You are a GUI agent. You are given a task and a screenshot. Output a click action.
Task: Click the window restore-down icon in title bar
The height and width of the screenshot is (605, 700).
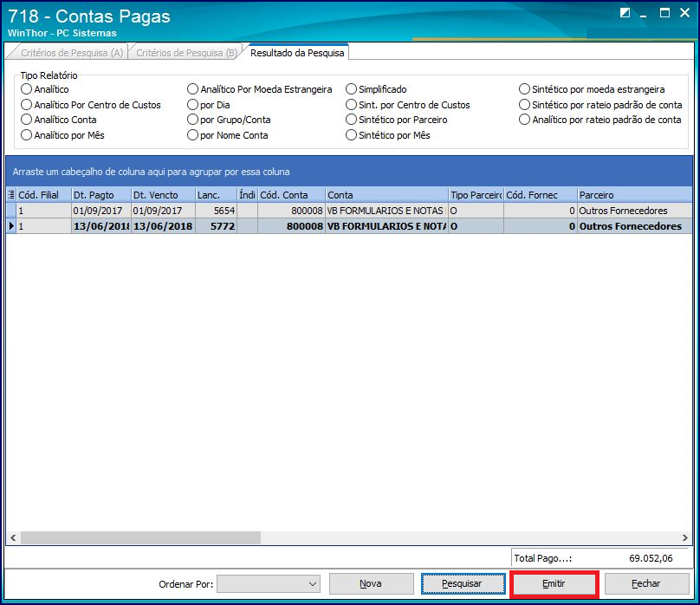[625, 13]
